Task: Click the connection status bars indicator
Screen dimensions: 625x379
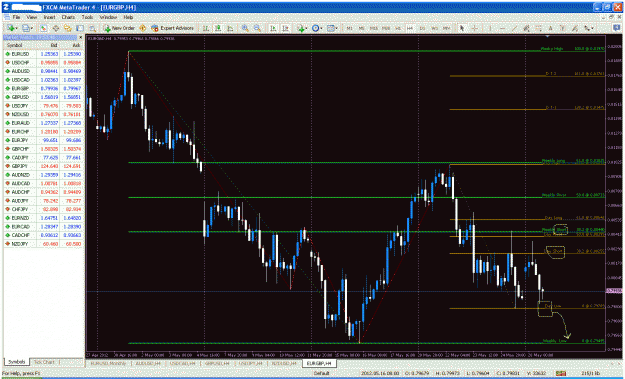Action: pos(560,373)
